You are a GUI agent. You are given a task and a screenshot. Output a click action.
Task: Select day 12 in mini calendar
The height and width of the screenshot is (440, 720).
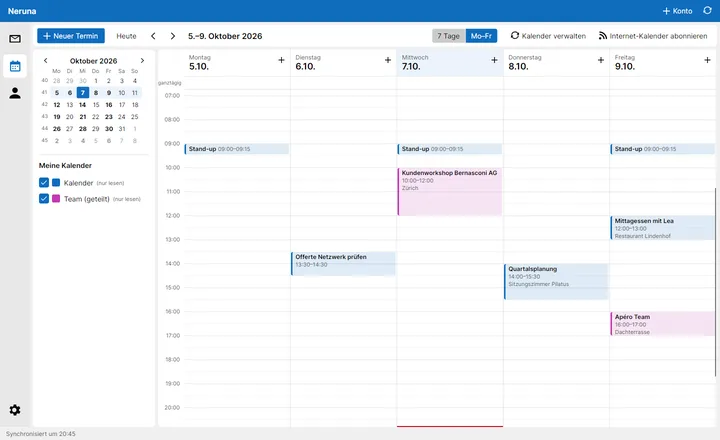(56, 105)
